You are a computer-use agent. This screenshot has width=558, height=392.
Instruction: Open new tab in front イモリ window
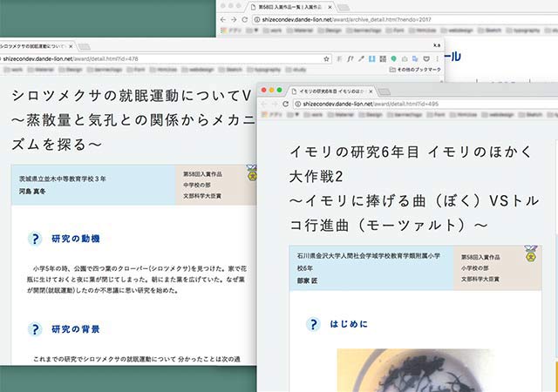point(384,92)
